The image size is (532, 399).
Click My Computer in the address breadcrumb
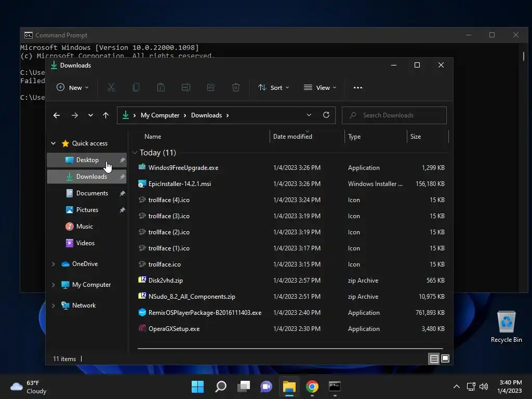(160, 115)
